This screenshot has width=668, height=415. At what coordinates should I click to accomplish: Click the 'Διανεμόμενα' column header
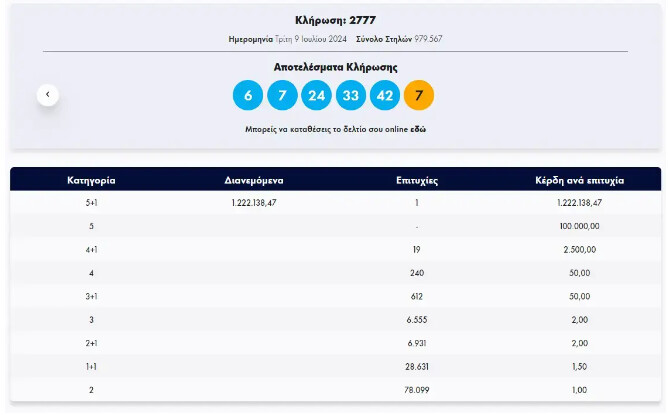[x=253, y=181]
